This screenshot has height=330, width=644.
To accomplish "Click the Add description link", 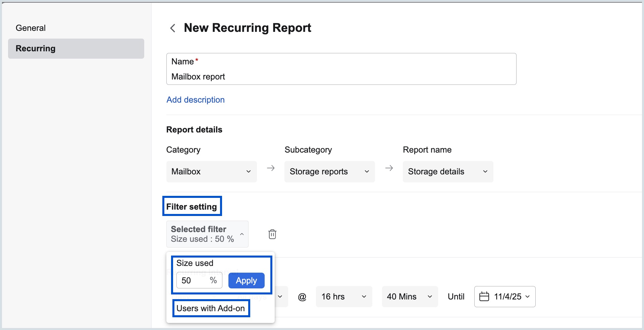I will pyautogui.click(x=196, y=100).
